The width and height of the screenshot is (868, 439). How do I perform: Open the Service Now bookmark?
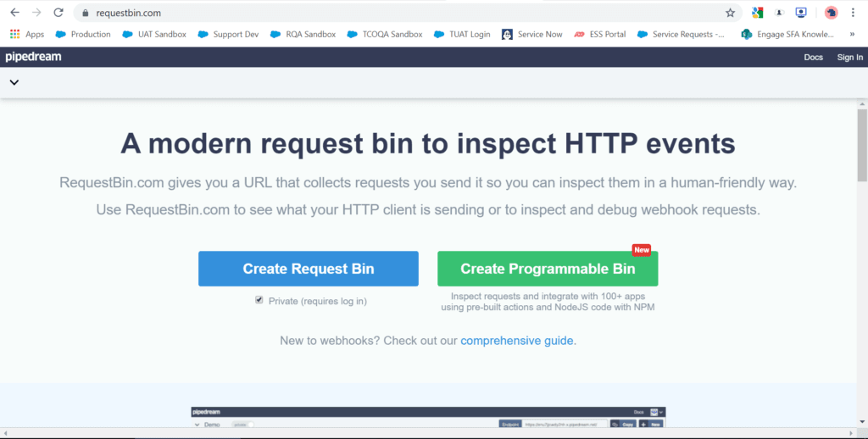pyautogui.click(x=532, y=34)
